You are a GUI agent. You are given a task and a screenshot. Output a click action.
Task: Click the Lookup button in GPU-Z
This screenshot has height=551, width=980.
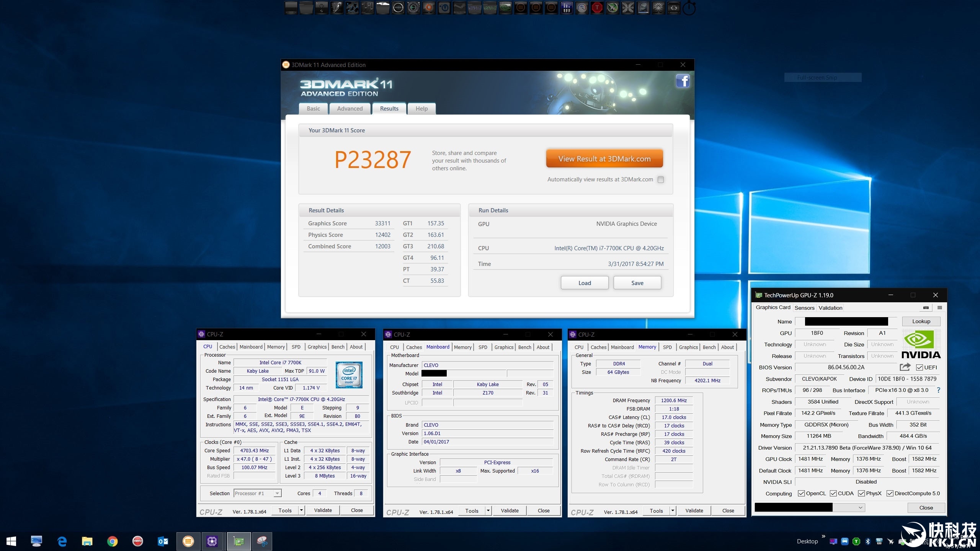click(921, 321)
